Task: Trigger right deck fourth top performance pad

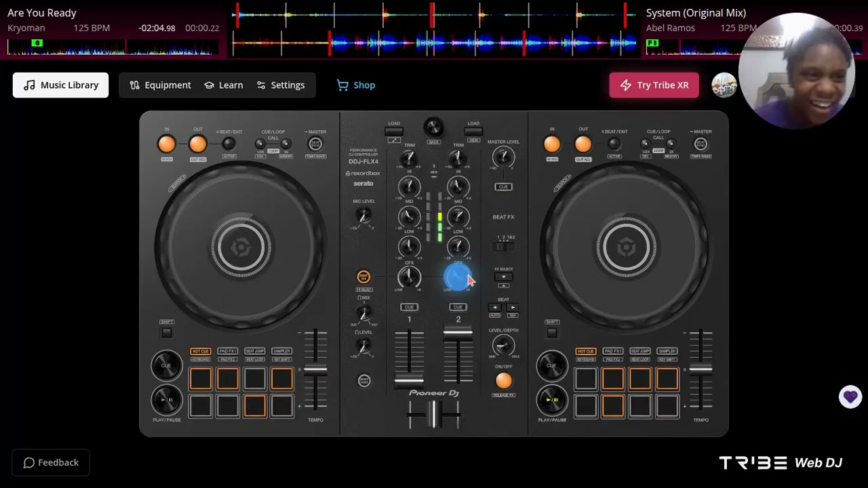Action: tap(667, 379)
